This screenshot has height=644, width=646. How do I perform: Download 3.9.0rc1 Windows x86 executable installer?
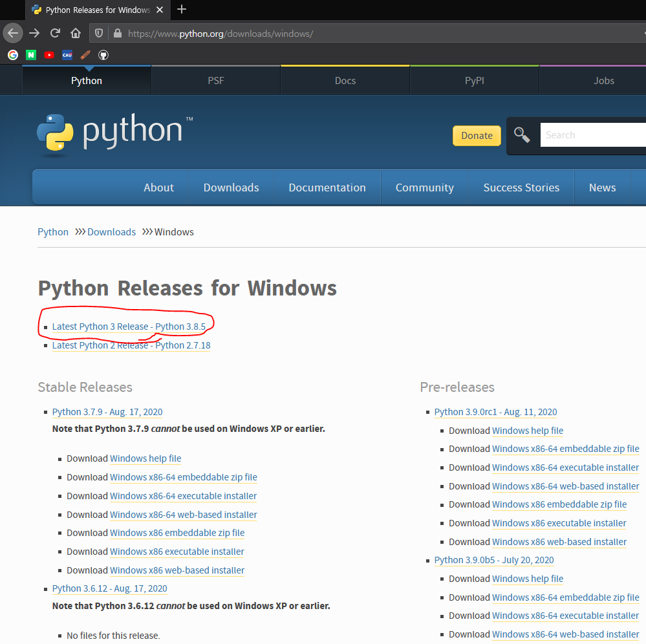pyautogui.click(x=559, y=523)
